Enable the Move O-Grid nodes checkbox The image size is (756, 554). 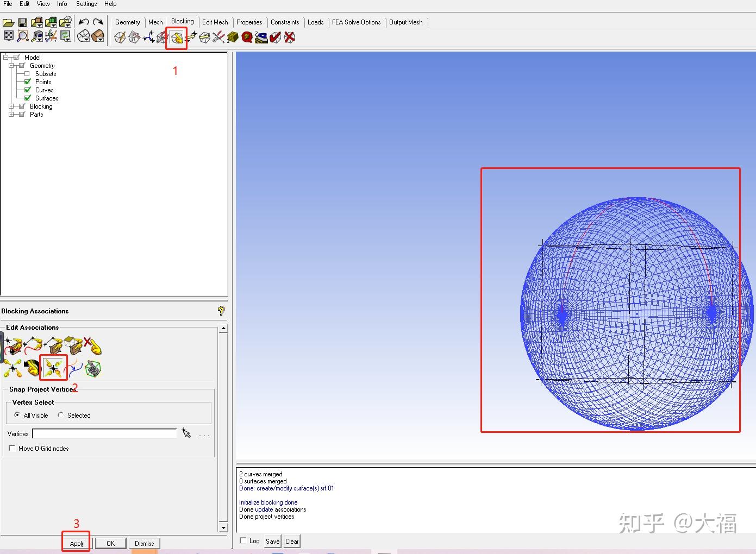[x=12, y=448]
